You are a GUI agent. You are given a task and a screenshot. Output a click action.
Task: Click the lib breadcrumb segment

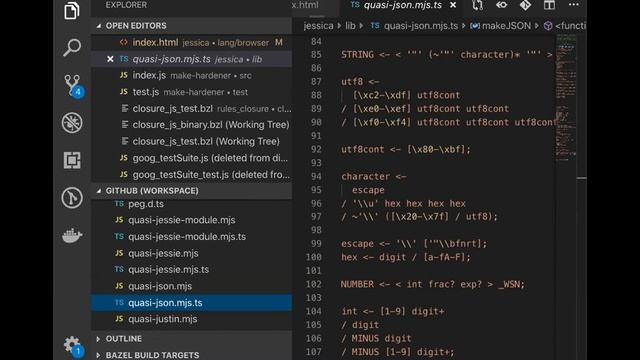(x=350, y=26)
